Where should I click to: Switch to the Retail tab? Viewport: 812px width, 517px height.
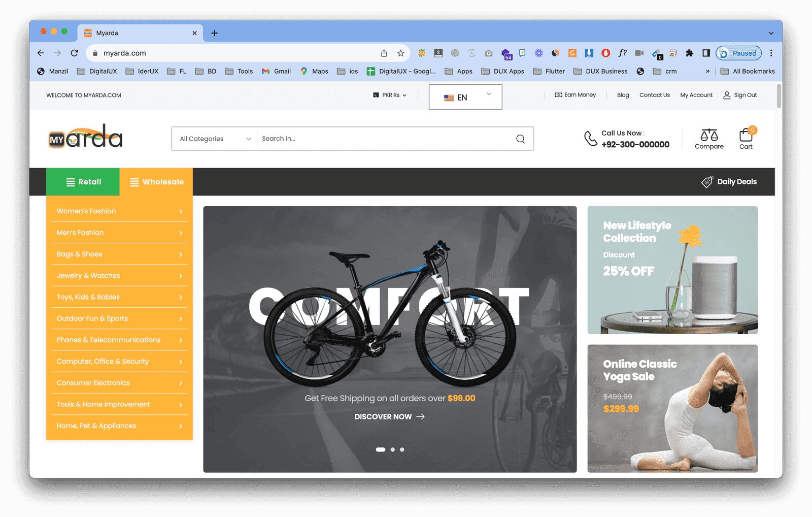pyautogui.click(x=83, y=182)
